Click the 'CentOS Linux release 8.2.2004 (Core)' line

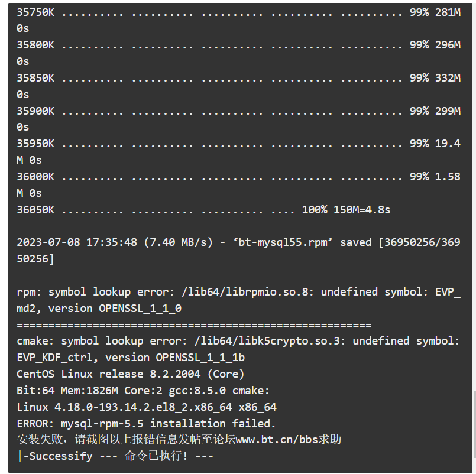[x=130, y=374]
